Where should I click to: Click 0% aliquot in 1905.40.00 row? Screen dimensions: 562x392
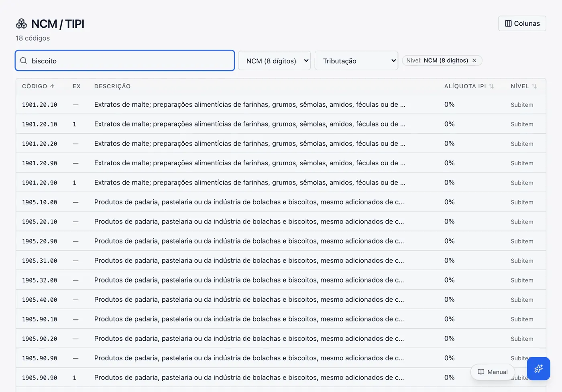point(449,300)
